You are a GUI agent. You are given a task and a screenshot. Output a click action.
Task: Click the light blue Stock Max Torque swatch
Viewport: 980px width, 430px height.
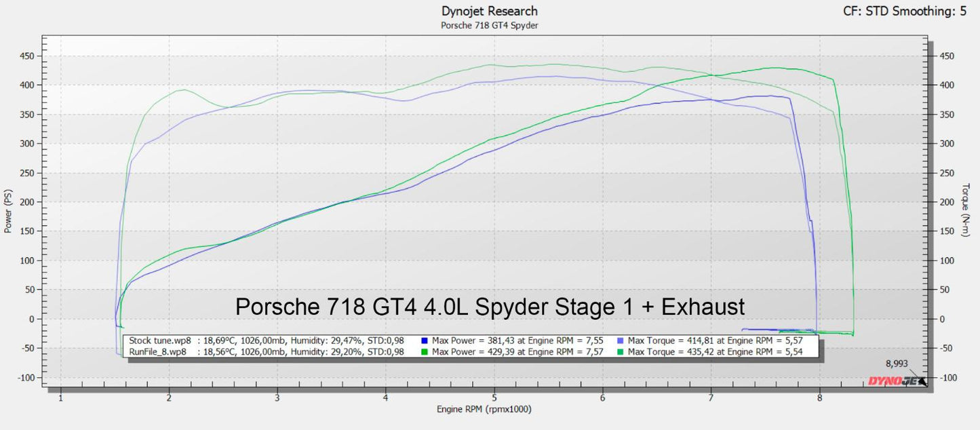click(x=621, y=340)
